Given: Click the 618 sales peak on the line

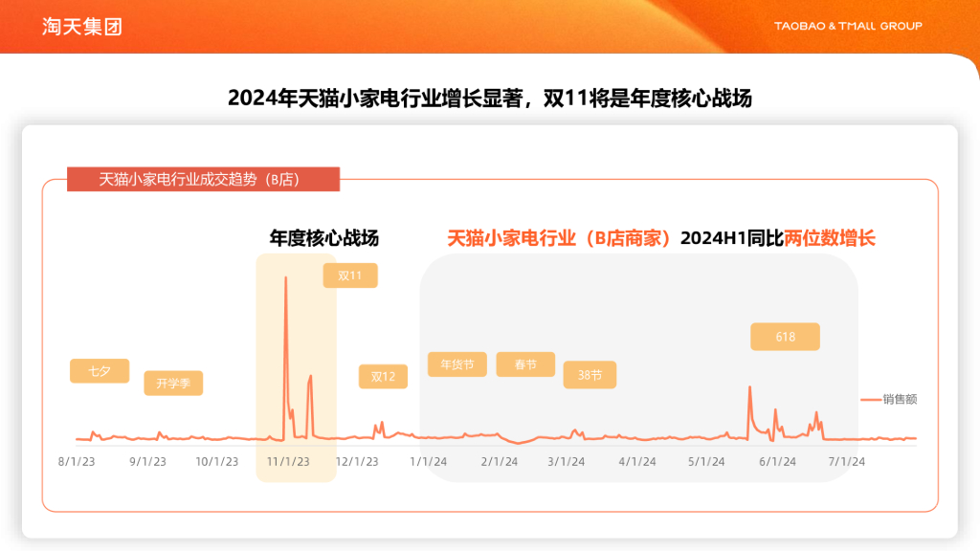Looking at the screenshot, I should coord(750,388).
